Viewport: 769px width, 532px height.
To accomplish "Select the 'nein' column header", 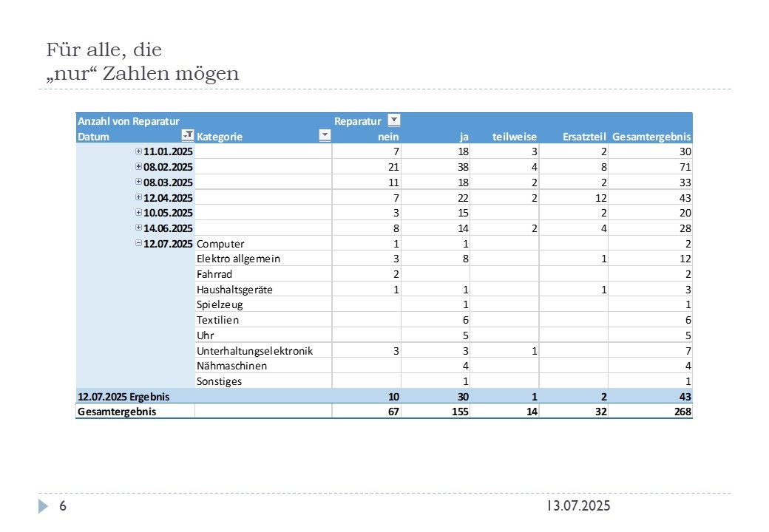I will (x=388, y=137).
